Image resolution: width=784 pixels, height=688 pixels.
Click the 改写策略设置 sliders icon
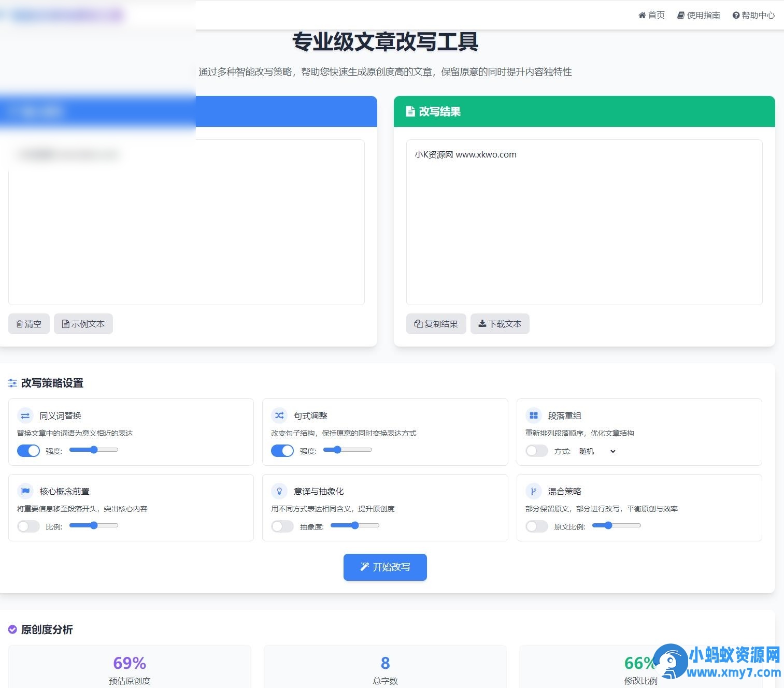12,383
